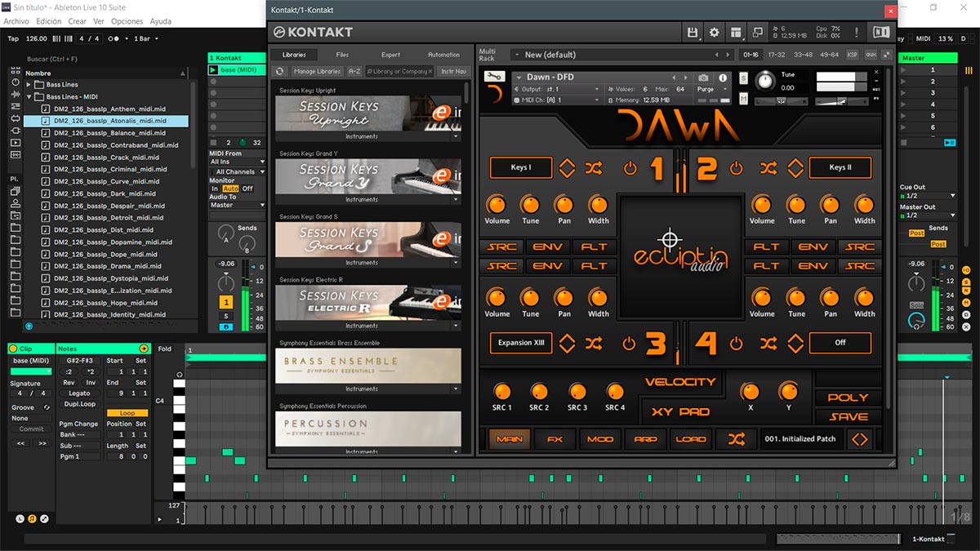The image size is (980, 551).
Task: Randomize source 4 with shuffle icon
Action: (768, 343)
